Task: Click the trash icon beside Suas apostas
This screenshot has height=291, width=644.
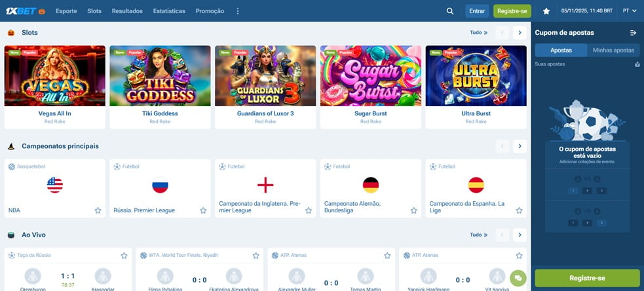Action: [637, 64]
